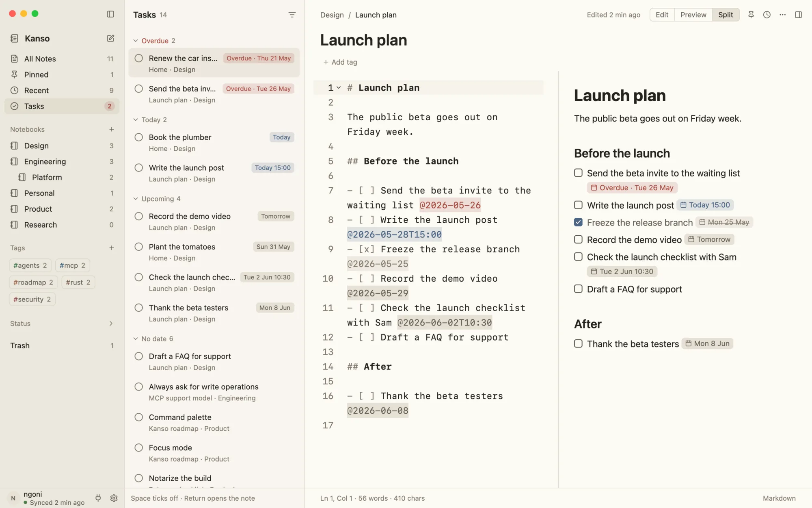Mark Book the plumber as done
Viewport: 812px width, 508px height.
coord(138,137)
